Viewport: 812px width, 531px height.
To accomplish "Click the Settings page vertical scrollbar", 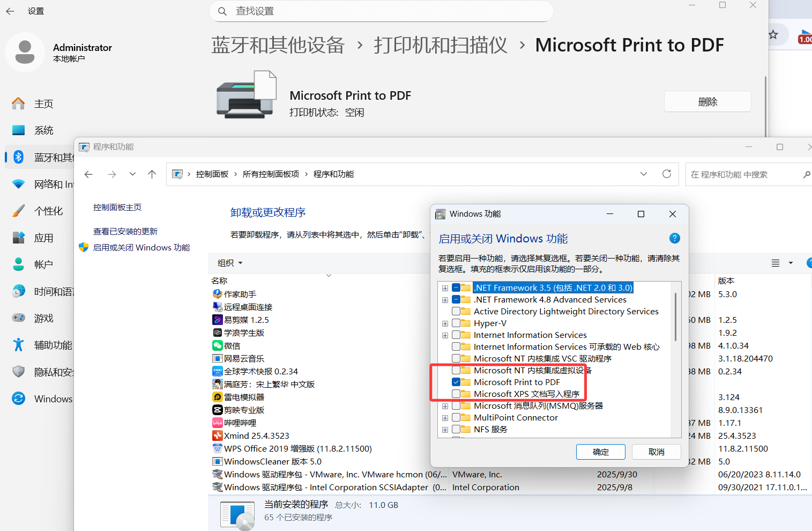I will tap(765, 107).
